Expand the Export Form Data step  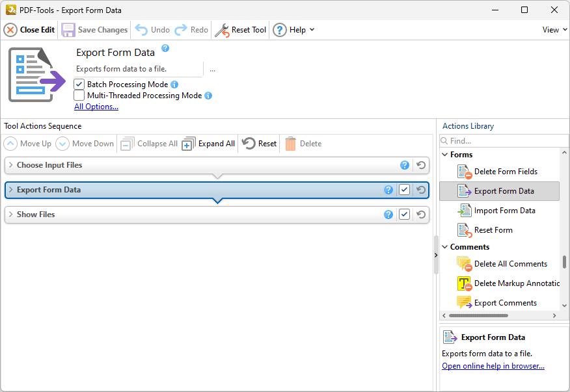click(11, 190)
